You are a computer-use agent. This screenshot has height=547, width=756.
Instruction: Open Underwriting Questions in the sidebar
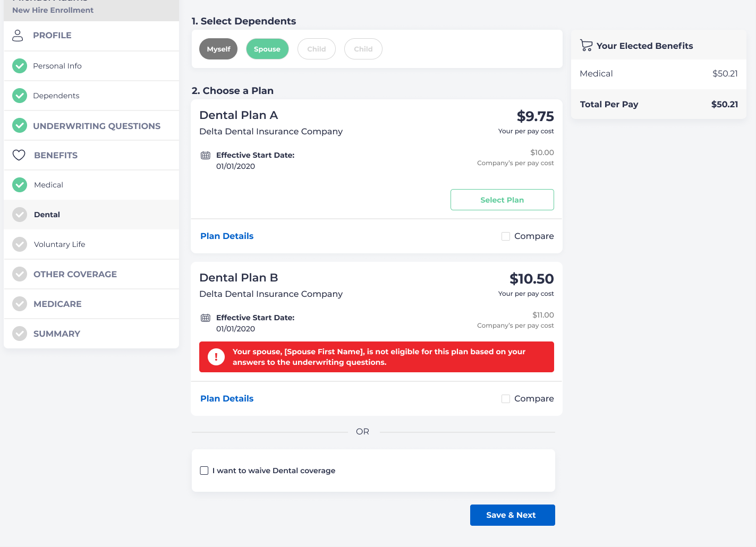[96, 126]
